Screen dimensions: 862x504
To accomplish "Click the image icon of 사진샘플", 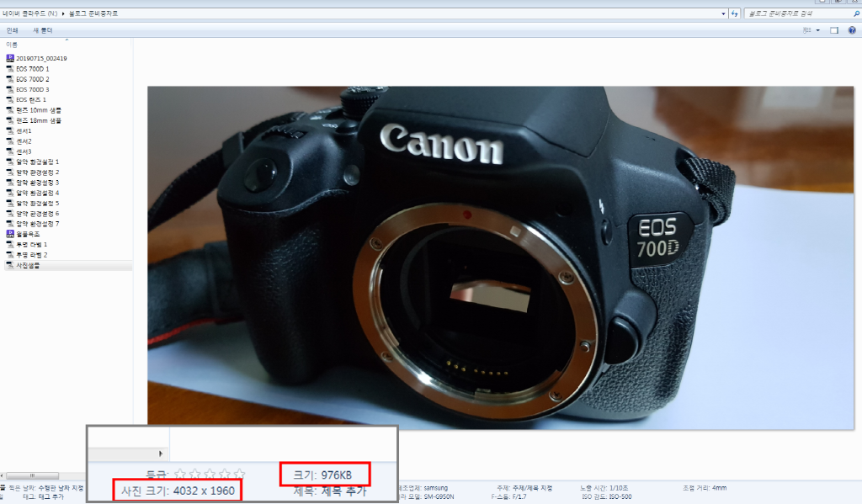I will click(10, 266).
